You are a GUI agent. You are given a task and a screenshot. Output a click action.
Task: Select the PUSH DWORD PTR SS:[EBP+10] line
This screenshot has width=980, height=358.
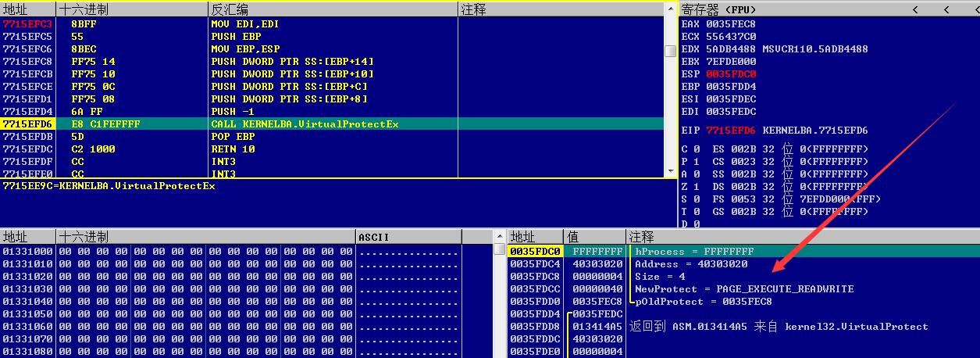[332, 74]
